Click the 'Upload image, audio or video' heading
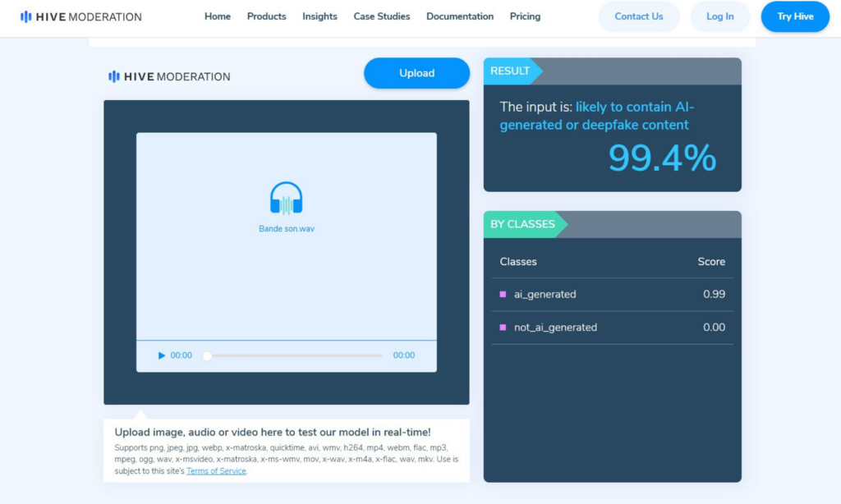This screenshot has height=504, width=841. pos(273,432)
